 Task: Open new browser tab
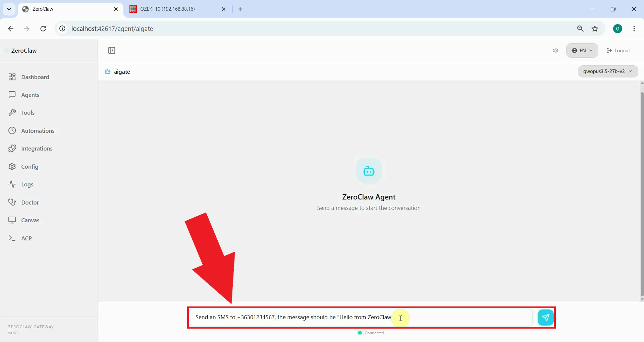click(x=240, y=9)
